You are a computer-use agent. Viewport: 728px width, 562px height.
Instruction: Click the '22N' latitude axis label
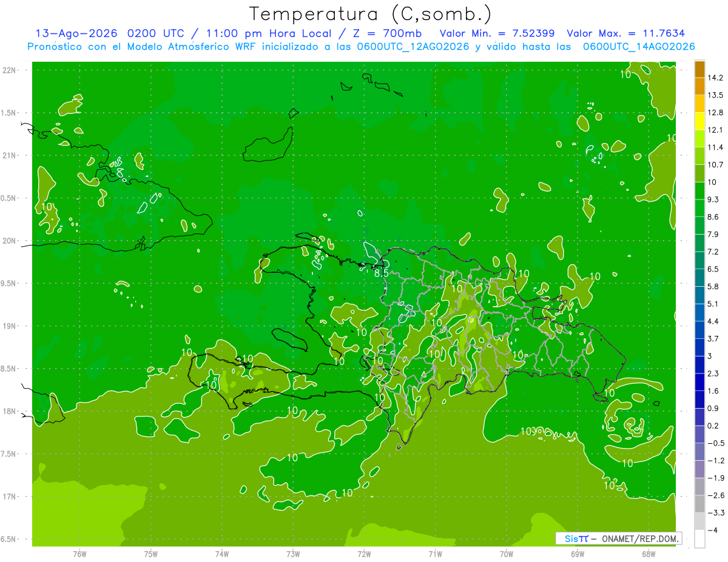(10, 70)
